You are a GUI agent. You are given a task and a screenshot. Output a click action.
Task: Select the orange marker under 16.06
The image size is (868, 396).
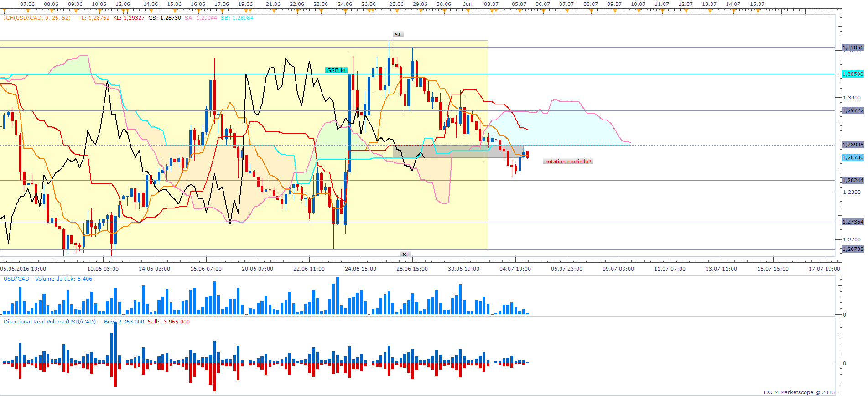coord(198,10)
